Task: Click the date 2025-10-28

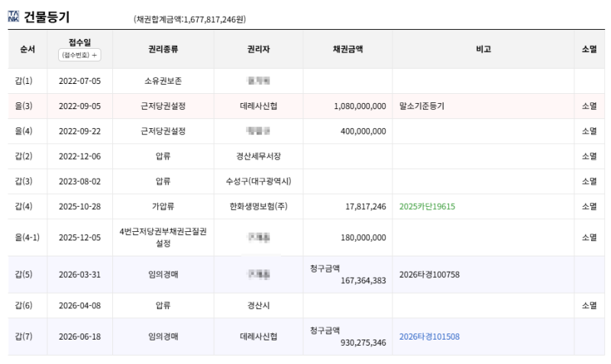Action: [79, 206]
